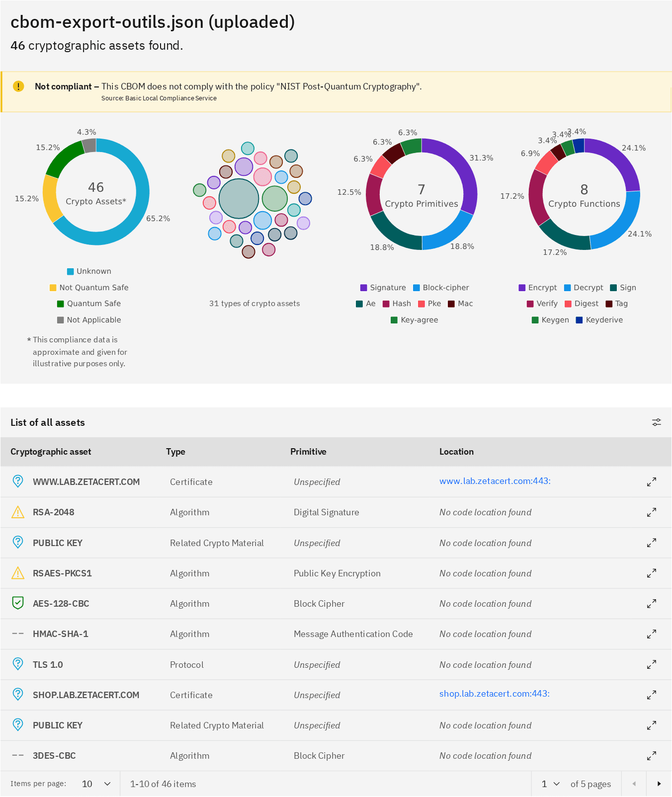
Task: Expand details for RSA-2048 row
Action: coord(652,512)
